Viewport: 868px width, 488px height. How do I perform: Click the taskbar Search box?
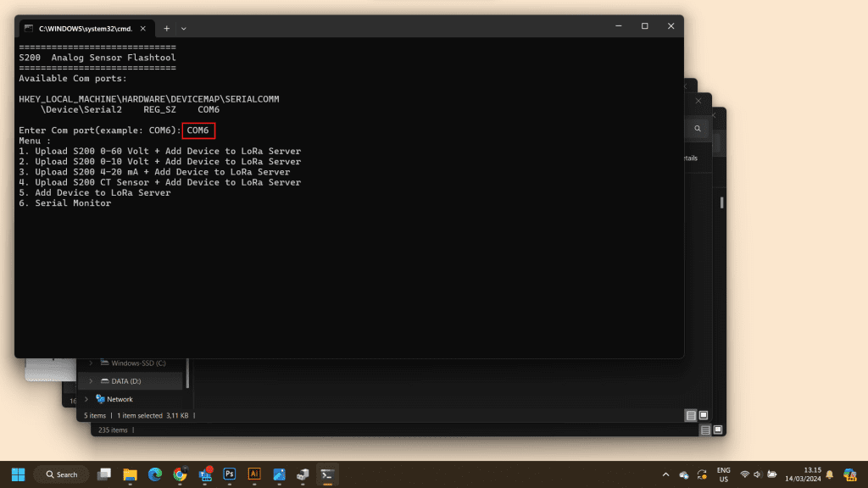click(61, 474)
